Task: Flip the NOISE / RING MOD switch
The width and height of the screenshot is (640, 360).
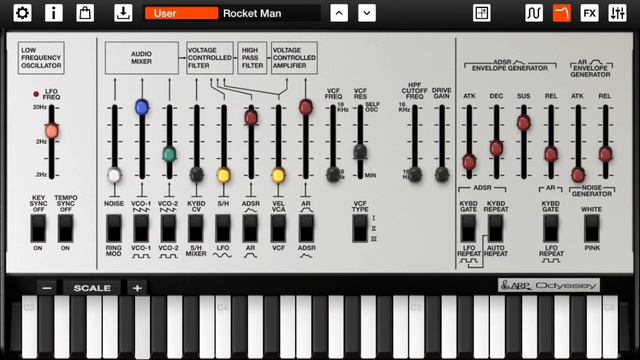Action: pyautogui.click(x=114, y=228)
